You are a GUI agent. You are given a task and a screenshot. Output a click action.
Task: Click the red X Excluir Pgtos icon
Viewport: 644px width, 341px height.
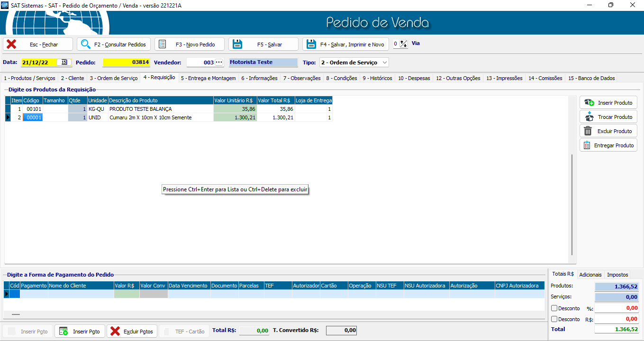pos(115,331)
